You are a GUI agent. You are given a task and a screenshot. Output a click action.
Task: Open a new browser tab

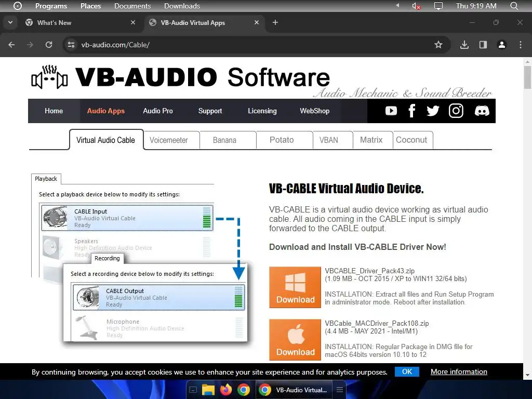tap(275, 22)
